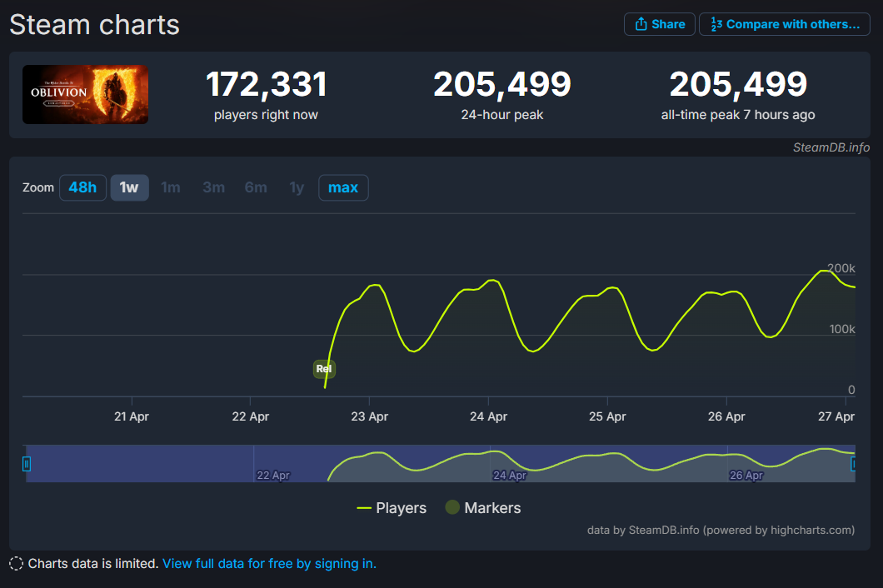
Task: Click the 200k y-axis label
Action: point(841,268)
